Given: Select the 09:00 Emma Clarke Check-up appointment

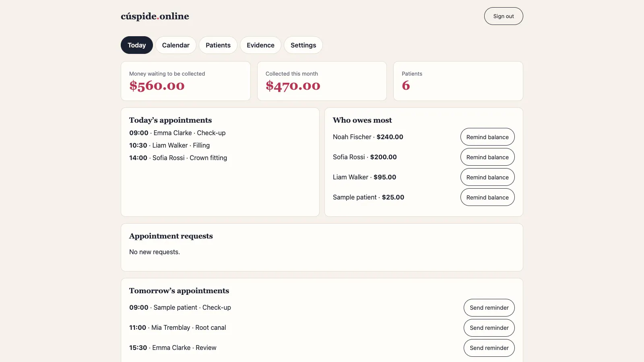Looking at the screenshot, I should (178, 133).
